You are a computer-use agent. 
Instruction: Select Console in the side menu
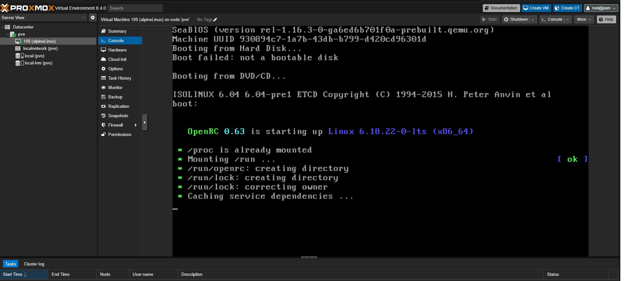120,40
